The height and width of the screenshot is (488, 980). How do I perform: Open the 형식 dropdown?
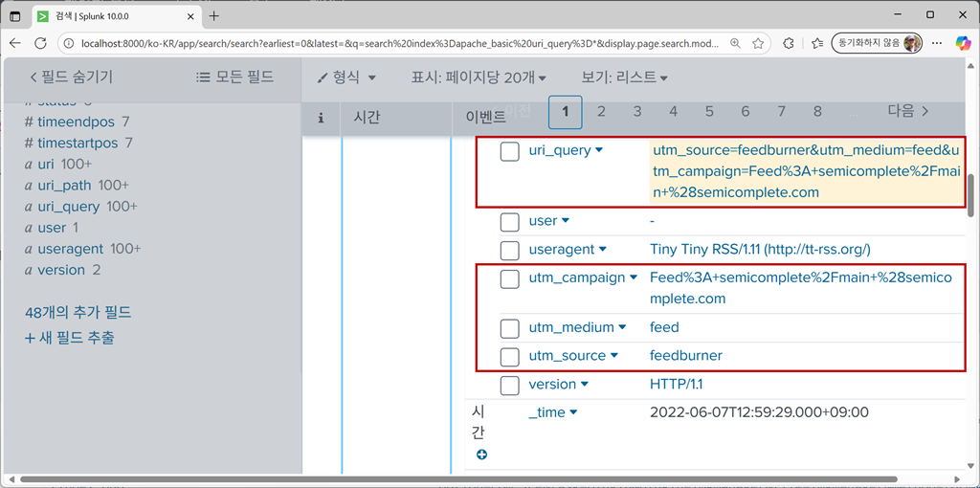(346, 78)
